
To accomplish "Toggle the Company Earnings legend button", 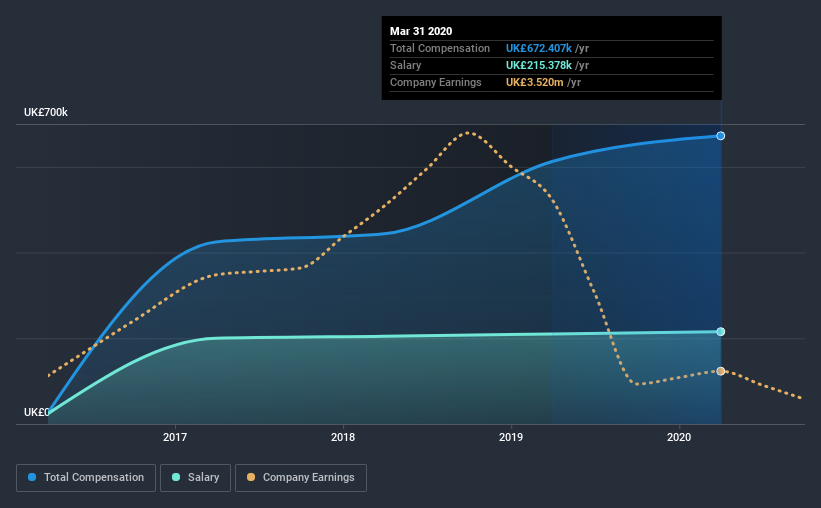I will point(301,478).
